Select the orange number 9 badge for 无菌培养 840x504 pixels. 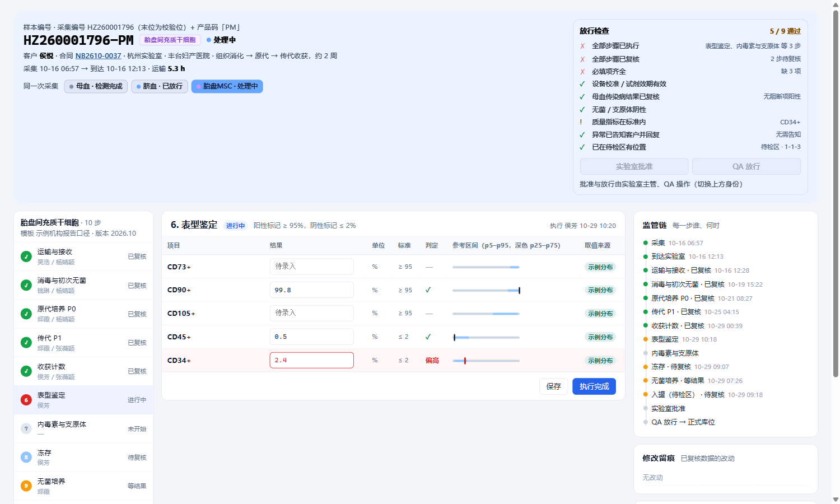[26, 486]
